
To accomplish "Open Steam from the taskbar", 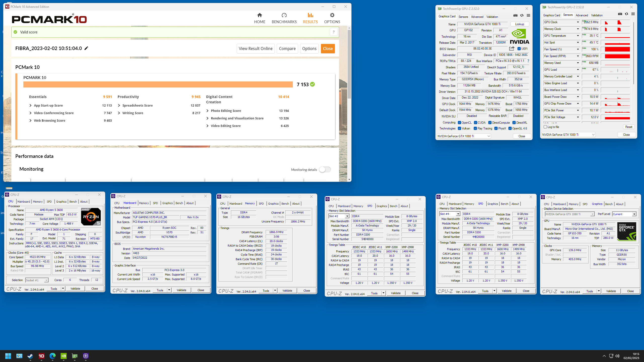I will coord(30,356).
